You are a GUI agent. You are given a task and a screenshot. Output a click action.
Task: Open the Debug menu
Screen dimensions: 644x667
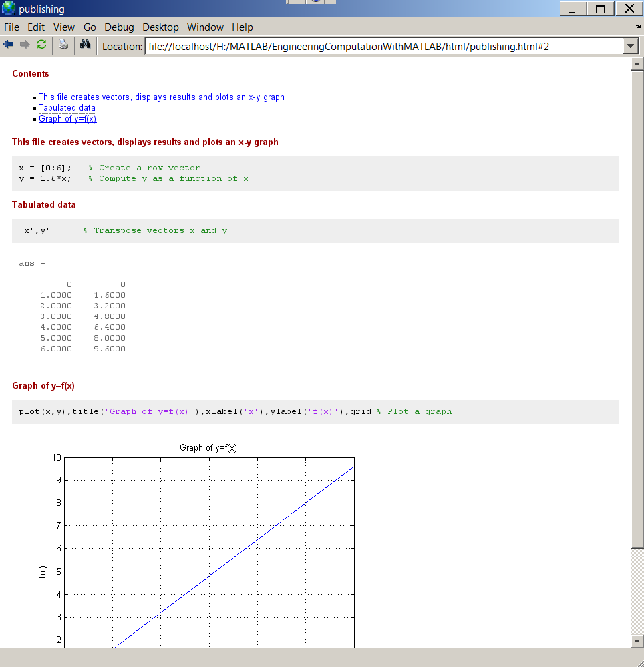pyautogui.click(x=119, y=27)
